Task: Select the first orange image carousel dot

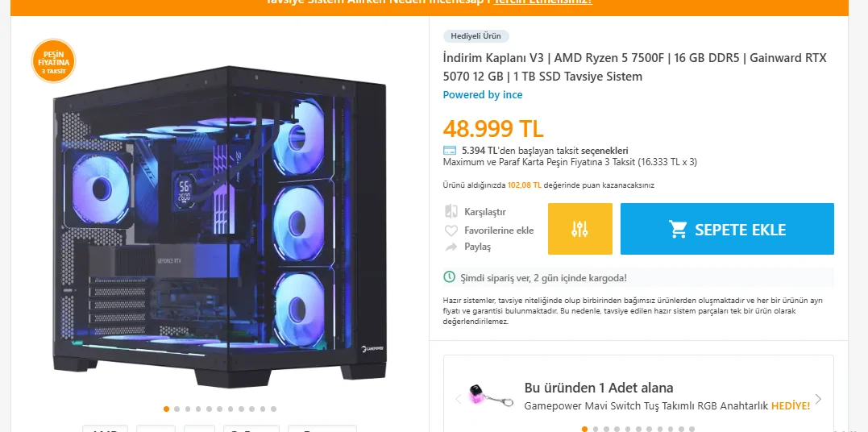Action: (x=166, y=409)
